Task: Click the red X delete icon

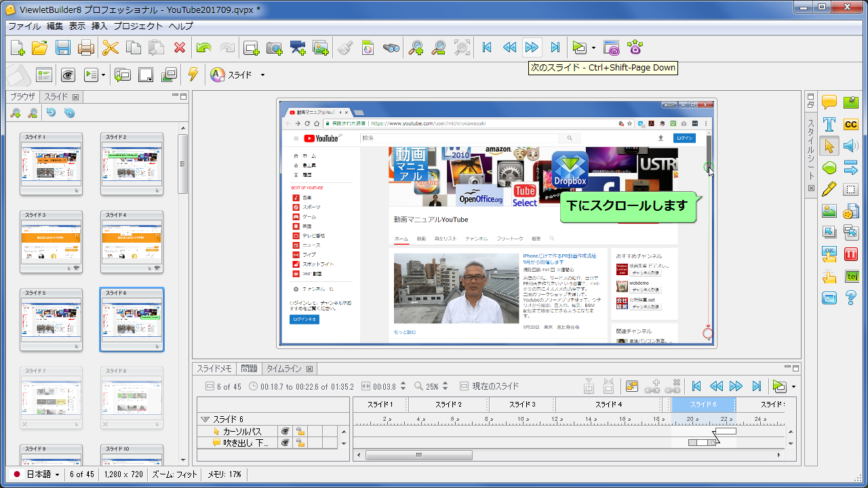Action: tap(180, 47)
